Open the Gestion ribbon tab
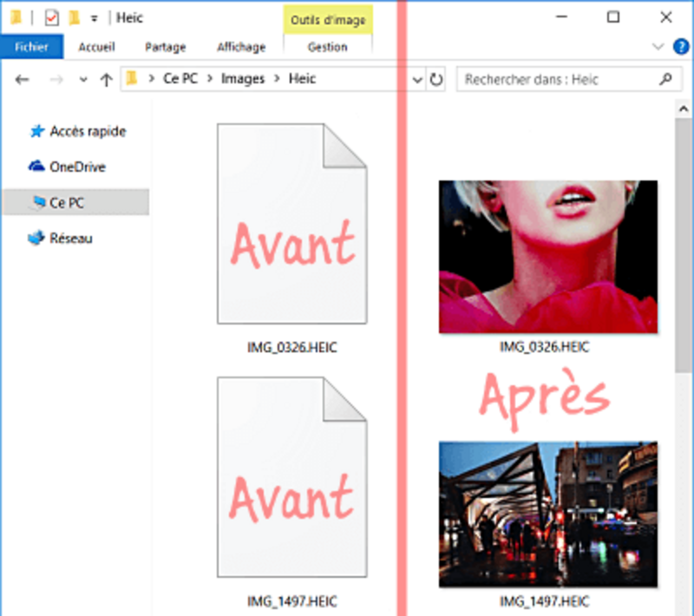The height and width of the screenshot is (616, 694). [328, 47]
